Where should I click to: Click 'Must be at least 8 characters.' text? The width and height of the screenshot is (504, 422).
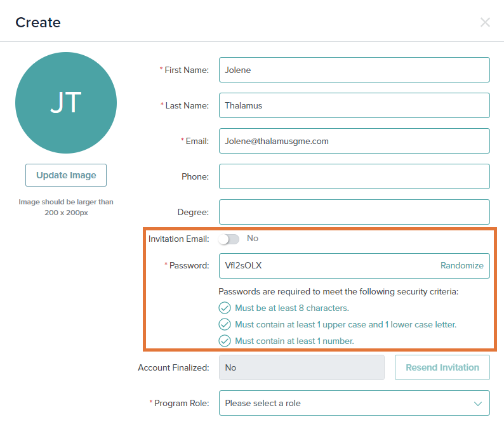click(x=292, y=308)
